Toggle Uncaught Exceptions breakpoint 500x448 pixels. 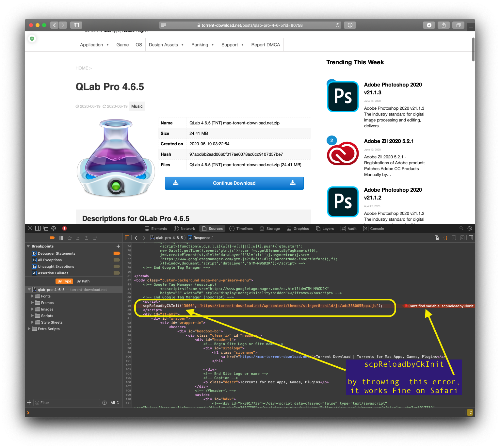tap(117, 266)
